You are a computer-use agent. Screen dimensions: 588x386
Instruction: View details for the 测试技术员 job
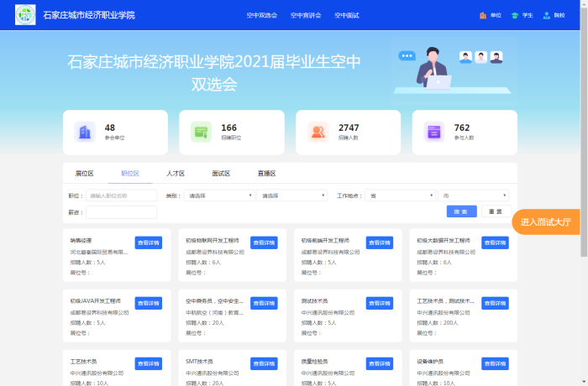click(x=380, y=303)
